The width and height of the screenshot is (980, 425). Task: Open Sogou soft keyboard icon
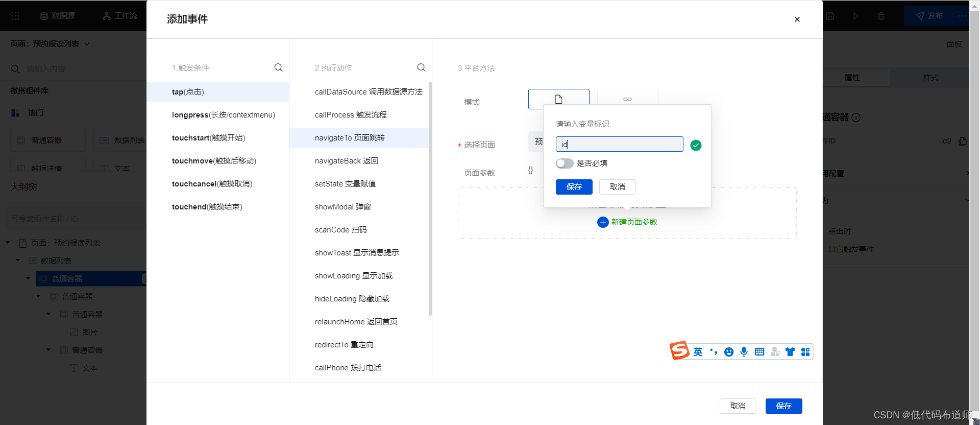759,352
